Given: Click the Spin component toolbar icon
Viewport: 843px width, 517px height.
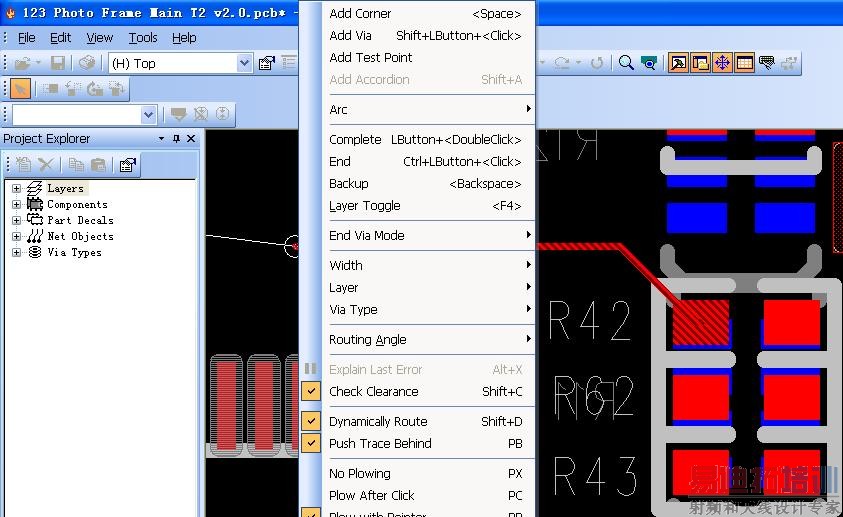Looking at the screenshot, I should coord(95,89).
